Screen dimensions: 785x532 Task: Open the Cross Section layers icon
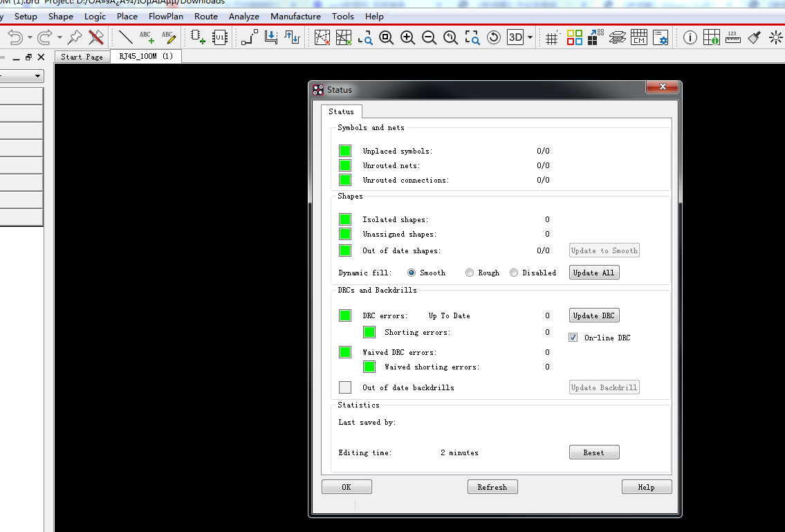pos(618,37)
